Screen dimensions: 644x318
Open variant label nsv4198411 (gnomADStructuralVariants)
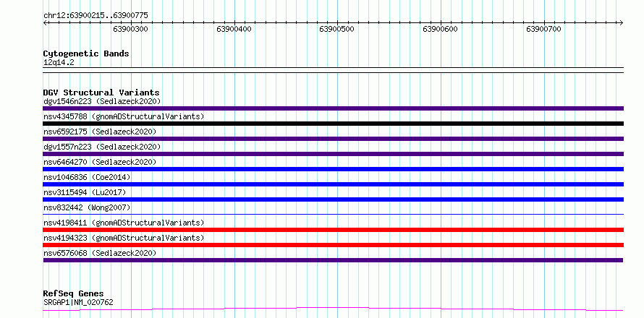124,223
